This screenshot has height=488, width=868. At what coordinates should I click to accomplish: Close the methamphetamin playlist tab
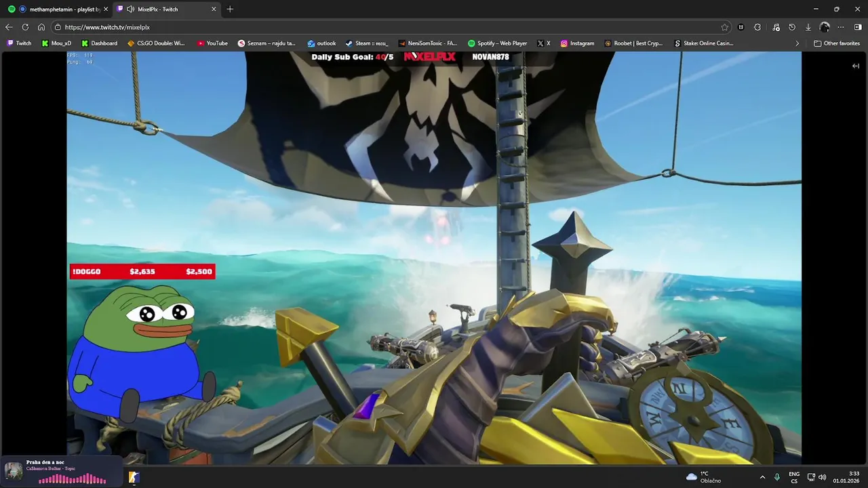106,9
